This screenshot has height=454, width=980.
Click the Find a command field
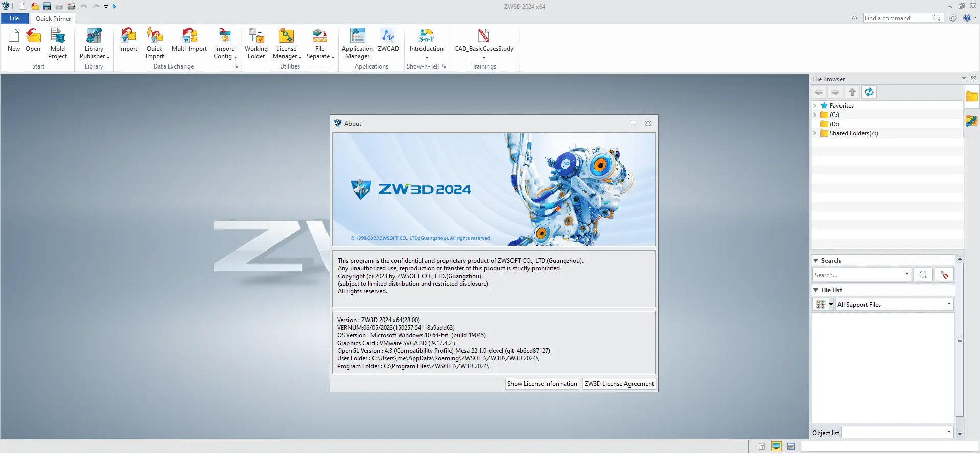tap(898, 18)
